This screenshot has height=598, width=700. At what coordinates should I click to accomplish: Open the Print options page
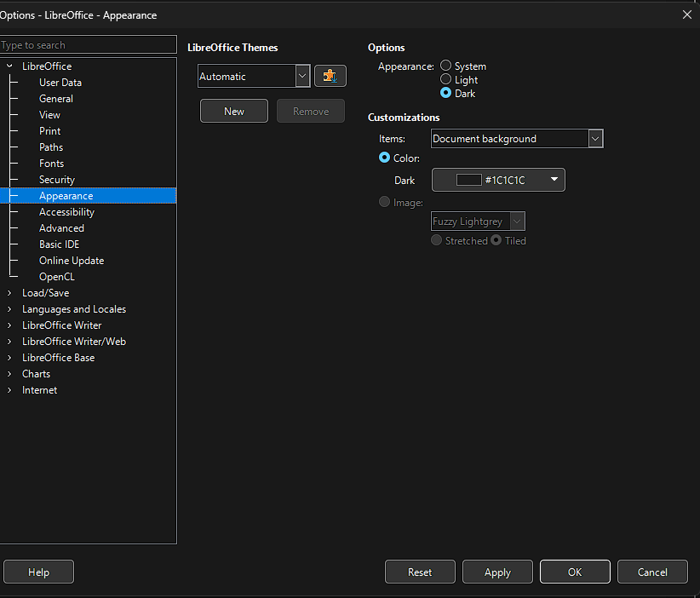(x=49, y=131)
